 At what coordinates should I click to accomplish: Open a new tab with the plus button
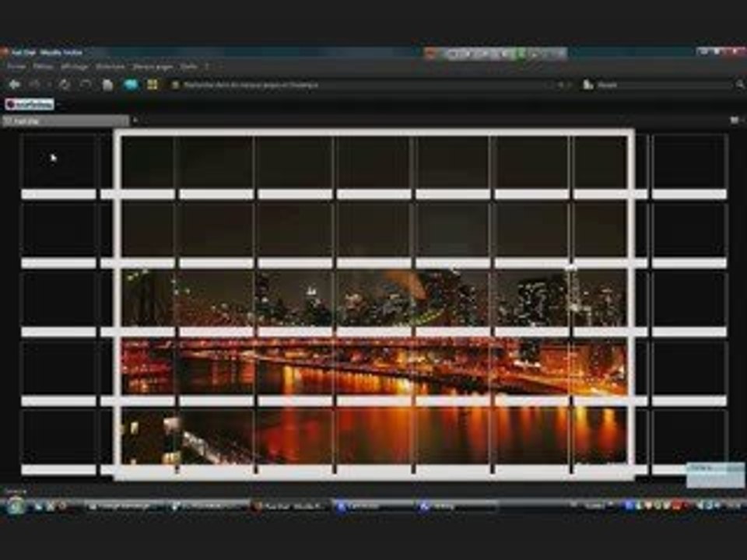[135, 121]
